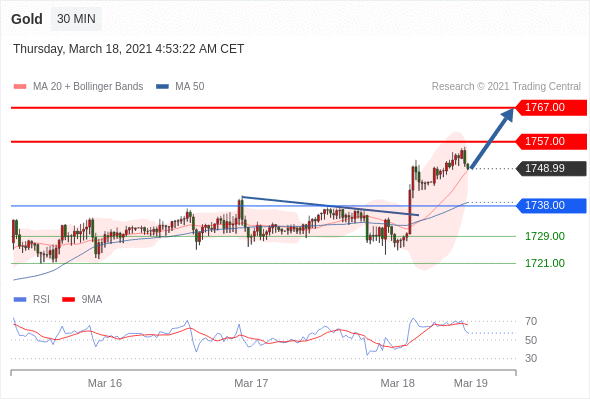
Task: Select the timestamp 'Thursday, March 18, 2021 4:53:22 AM CET'
Action: [x=129, y=49]
